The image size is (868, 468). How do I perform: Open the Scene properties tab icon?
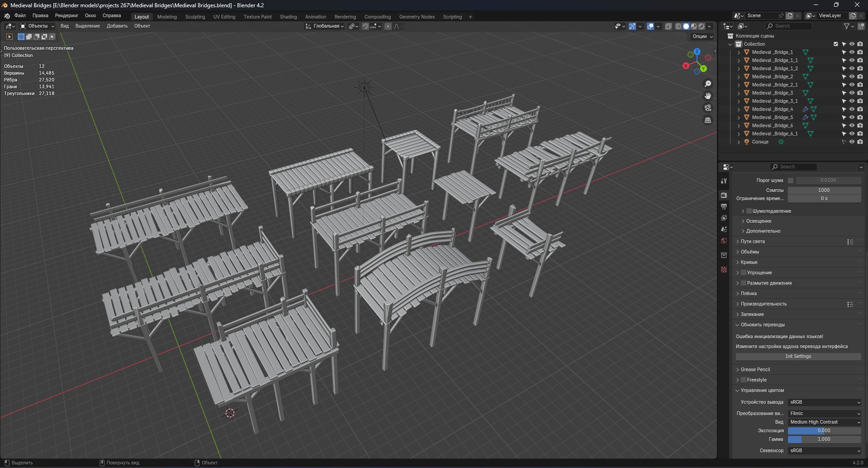(x=724, y=229)
